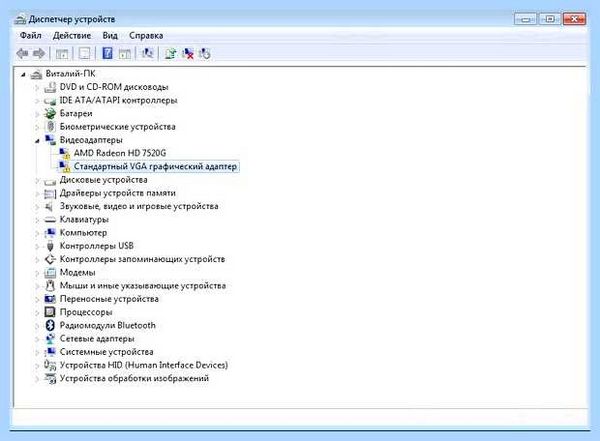
Task: Click the Bluetooth icon for Радиомодули Bluetooth
Action: coord(50,325)
